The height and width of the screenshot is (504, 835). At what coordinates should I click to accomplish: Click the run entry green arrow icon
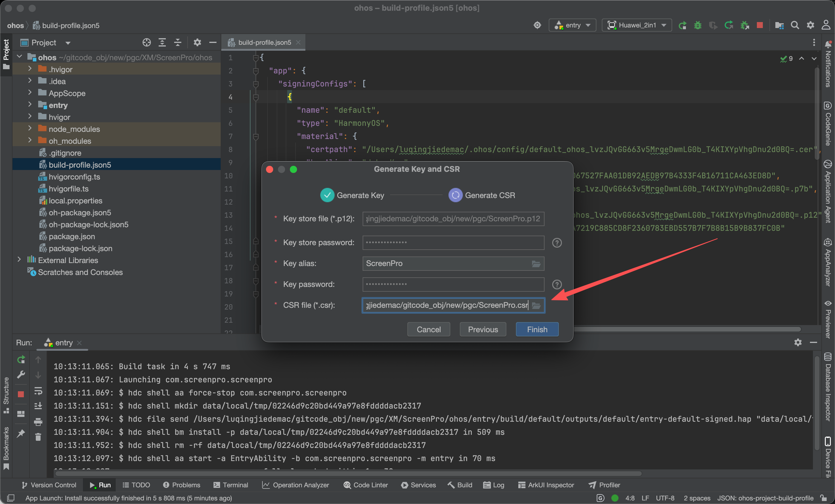[x=683, y=25]
